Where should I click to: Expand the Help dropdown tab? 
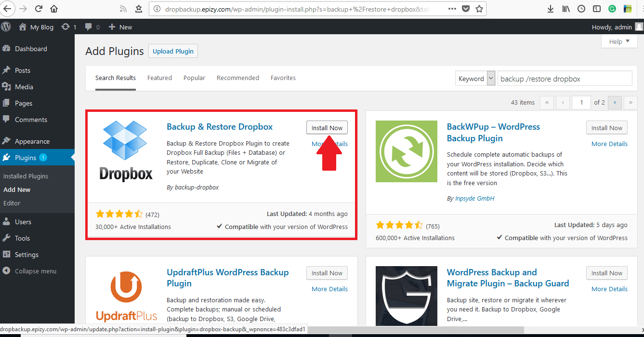click(x=619, y=41)
